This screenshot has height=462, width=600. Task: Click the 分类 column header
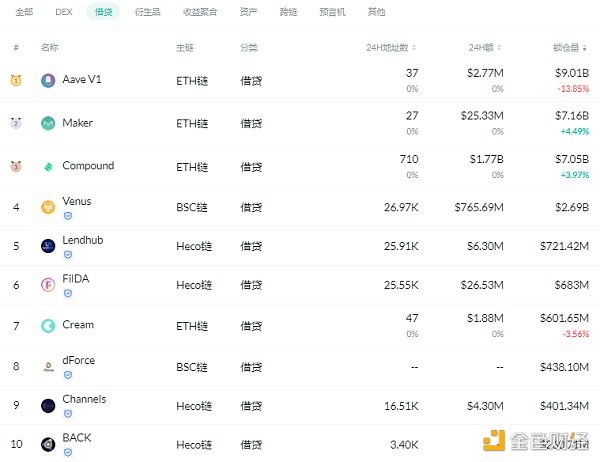pyautogui.click(x=249, y=47)
